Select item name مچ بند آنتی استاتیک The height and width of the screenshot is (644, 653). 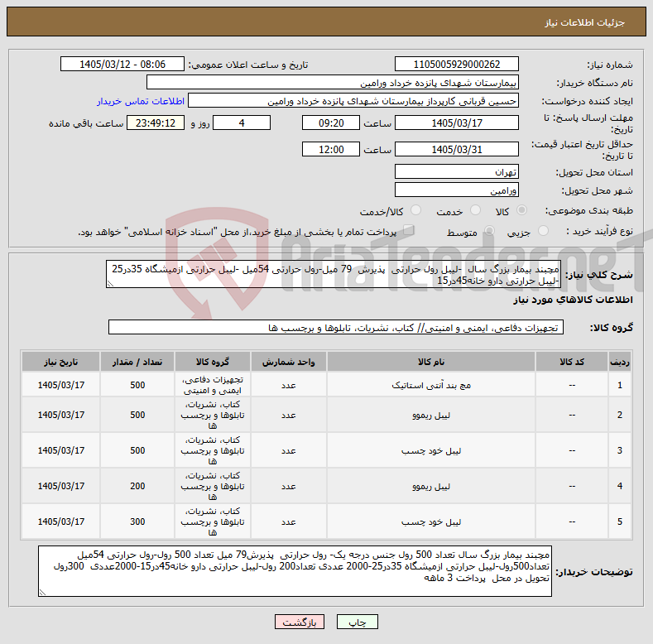pyautogui.click(x=431, y=385)
